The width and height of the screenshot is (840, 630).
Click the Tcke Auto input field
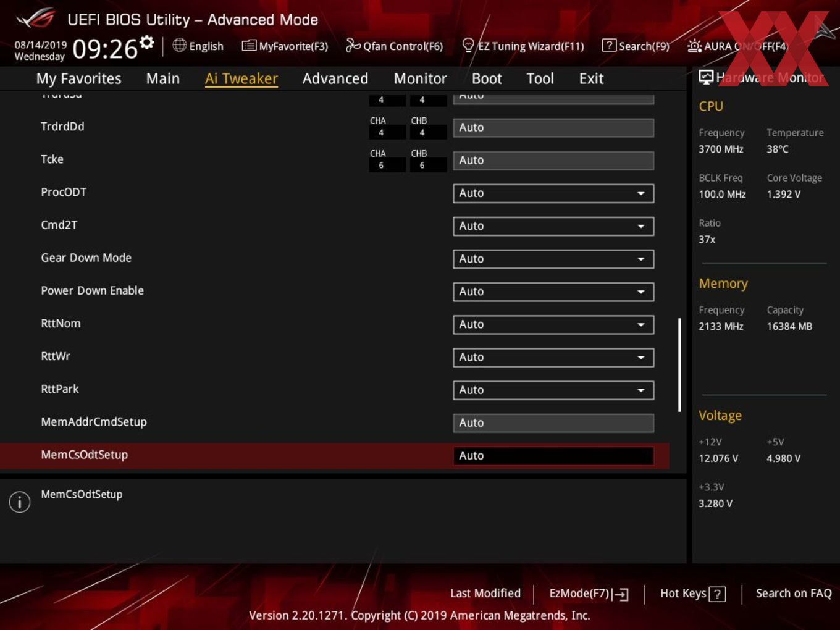tap(553, 161)
